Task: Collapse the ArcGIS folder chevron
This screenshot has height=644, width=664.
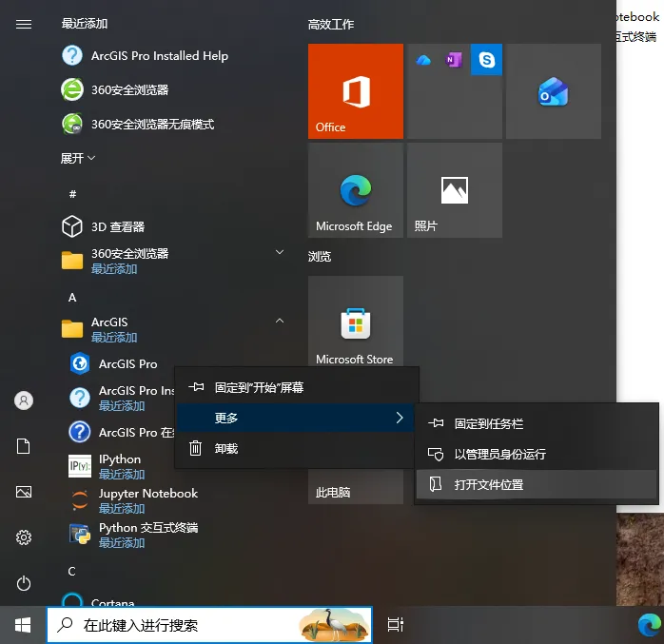Action: click(280, 321)
